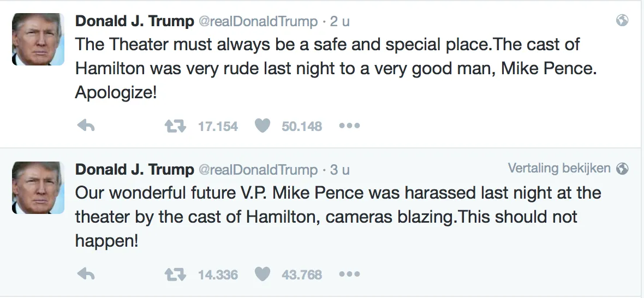Click 'Vertaling bekijken' translation link
The height and width of the screenshot is (298, 644).
(x=559, y=168)
